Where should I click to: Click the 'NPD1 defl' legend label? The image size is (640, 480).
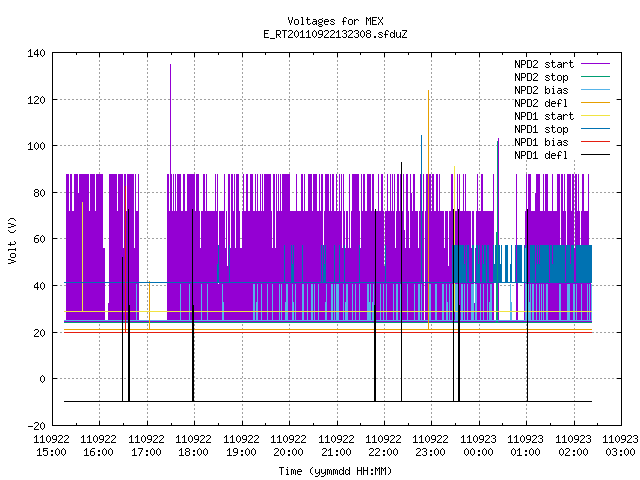[x=541, y=156]
